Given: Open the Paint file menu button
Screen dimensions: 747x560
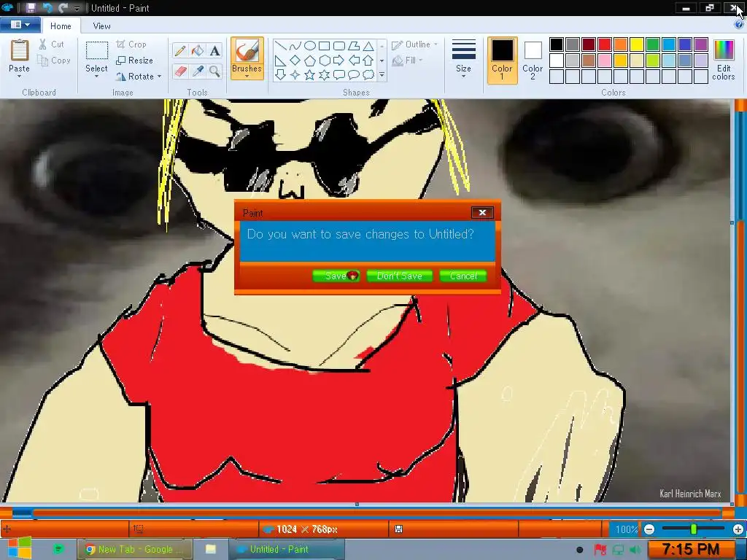Looking at the screenshot, I should (20, 25).
